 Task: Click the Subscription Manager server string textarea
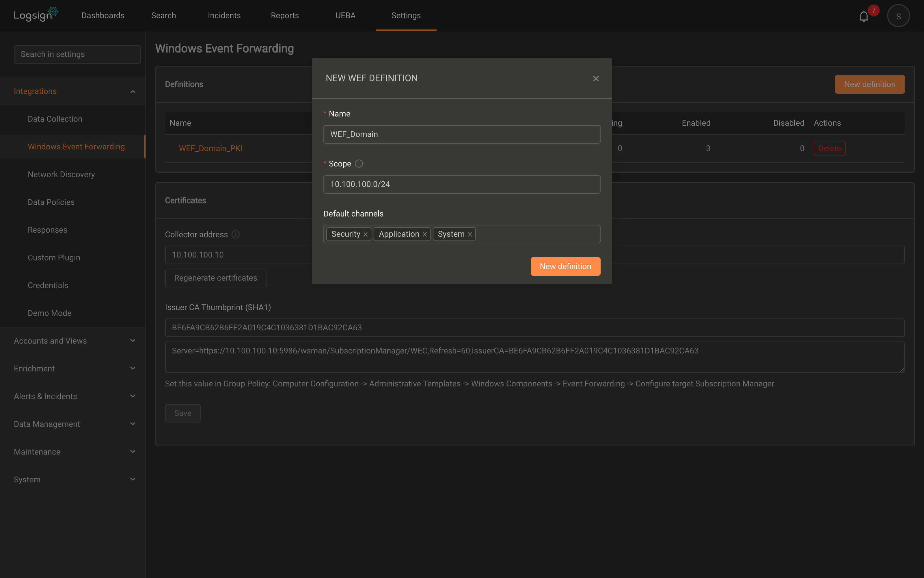534,357
